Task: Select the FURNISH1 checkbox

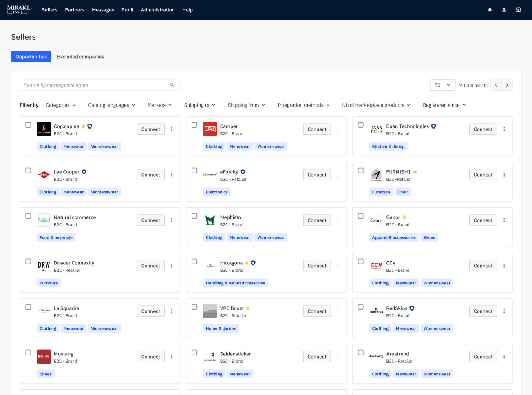Action: (x=361, y=171)
